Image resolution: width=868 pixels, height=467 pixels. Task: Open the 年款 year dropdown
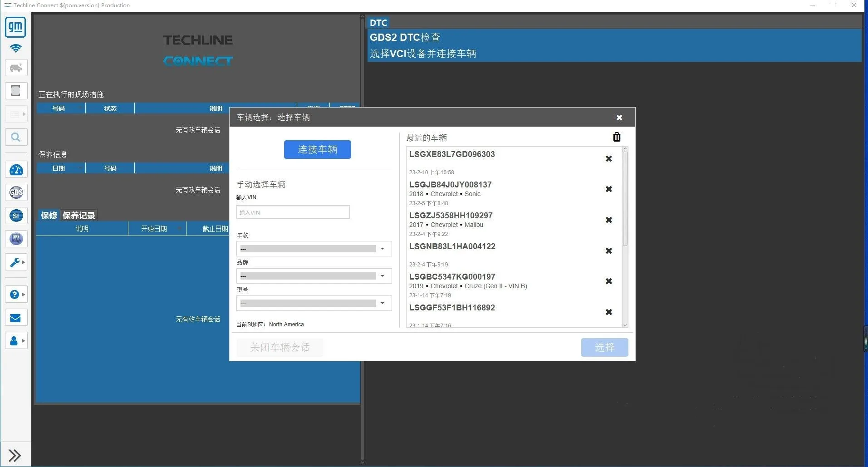coord(314,249)
